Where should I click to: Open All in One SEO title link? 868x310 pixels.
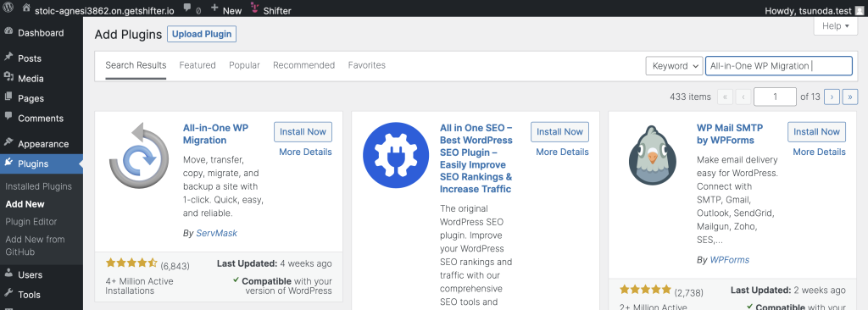pyautogui.click(x=476, y=158)
